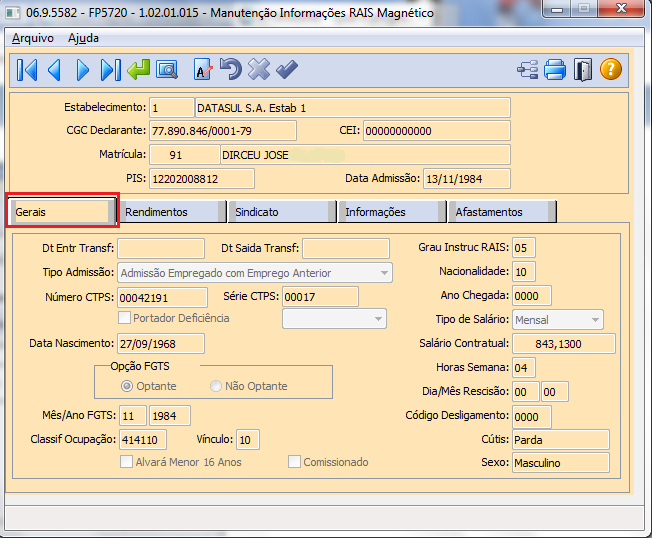This screenshot has width=652, height=538.
Task: Click the Nacionalidade field
Action: [524, 272]
